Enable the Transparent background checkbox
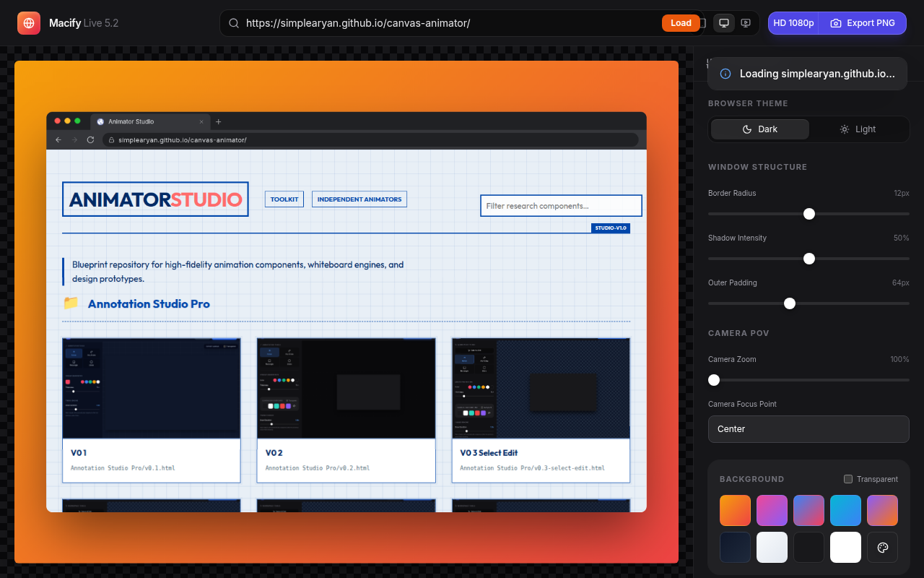Viewport: 924px width, 578px height. tap(848, 479)
